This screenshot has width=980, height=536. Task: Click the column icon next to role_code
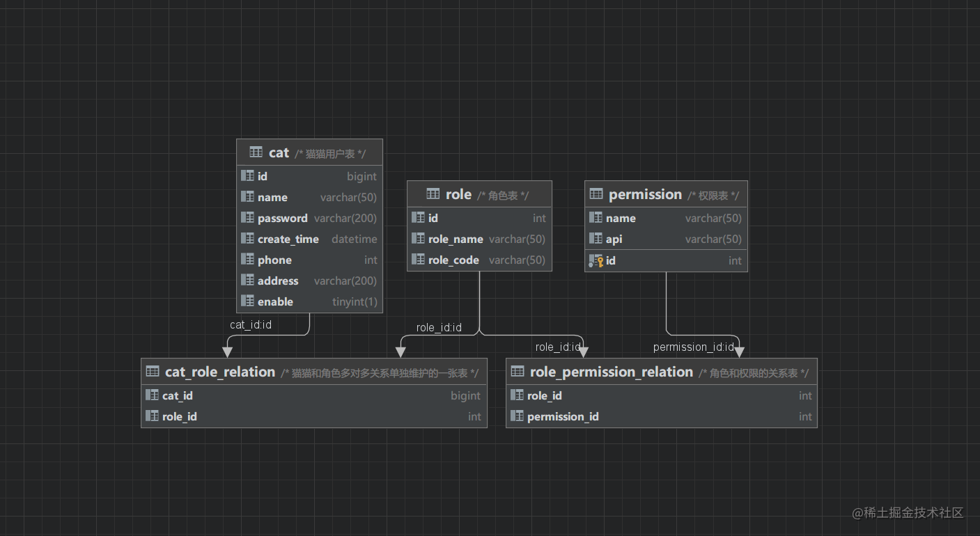[x=418, y=260]
